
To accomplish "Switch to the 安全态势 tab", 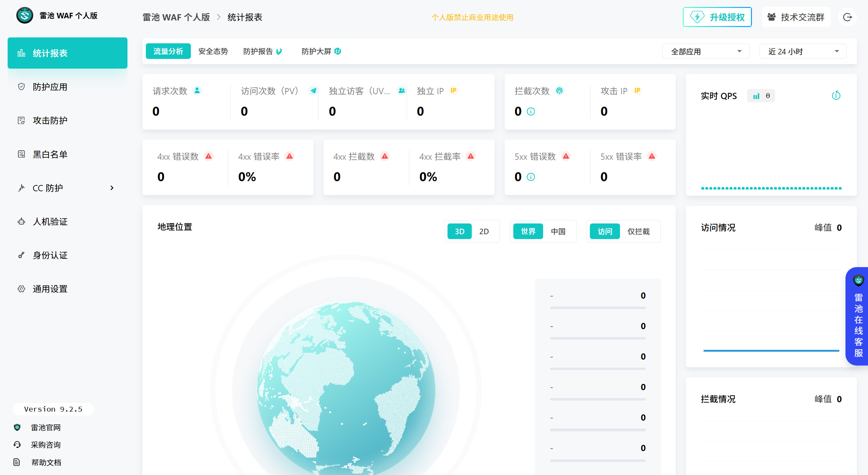I will [x=212, y=51].
